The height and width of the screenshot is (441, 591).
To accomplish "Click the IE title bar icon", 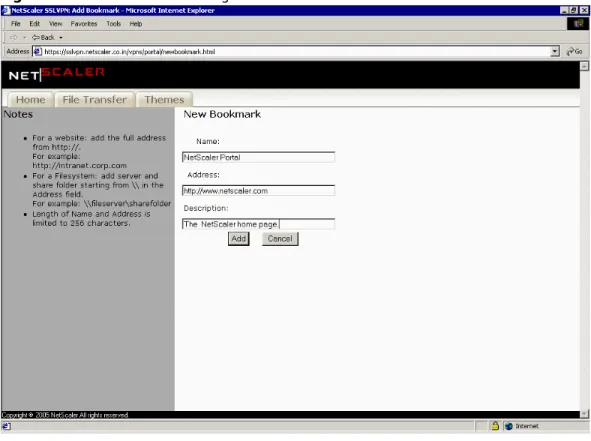I will [x=6, y=10].
